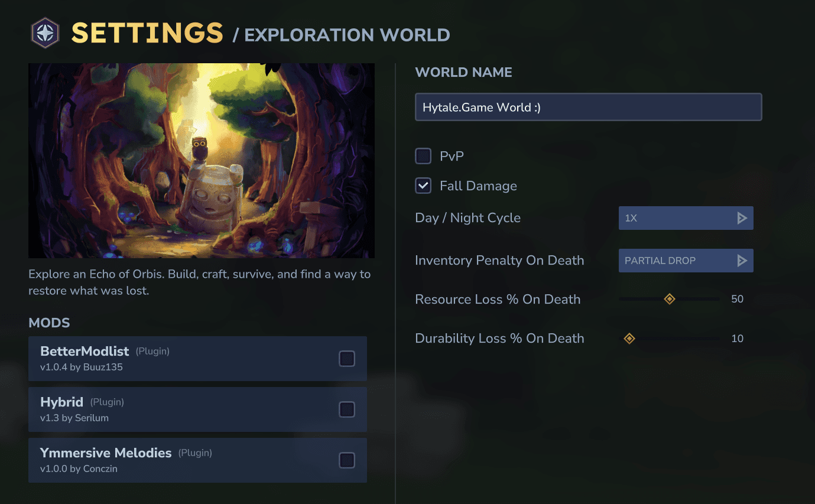The width and height of the screenshot is (815, 504).
Task: Click the EXPLORATION WORLD breadcrumb
Action: (x=346, y=35)
